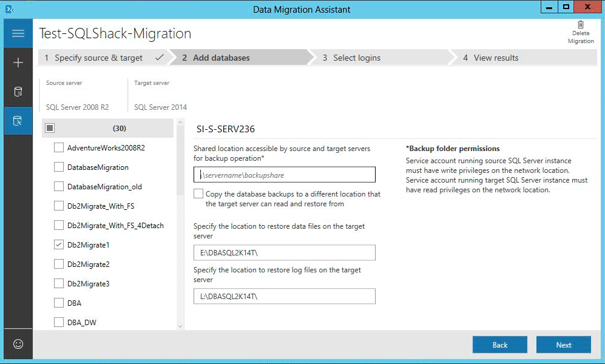605x364 pixels.
Task: Tick the DBA_DW database checkbox
Action: tap(59, 323)
